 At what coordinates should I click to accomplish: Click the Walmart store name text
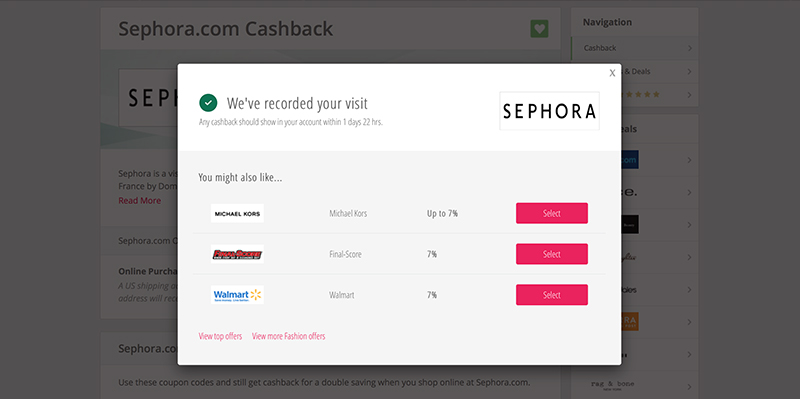click(342, 295)
